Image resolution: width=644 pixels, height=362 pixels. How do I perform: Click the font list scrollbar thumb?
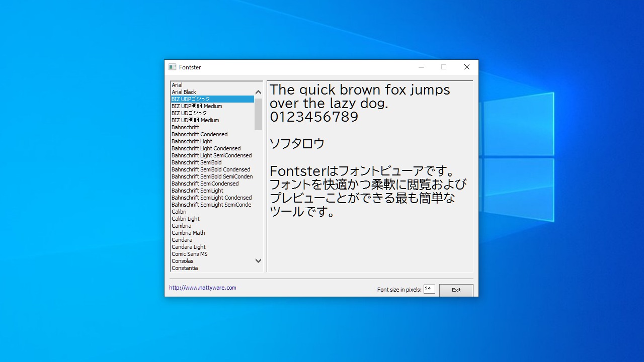pos(258,114)
